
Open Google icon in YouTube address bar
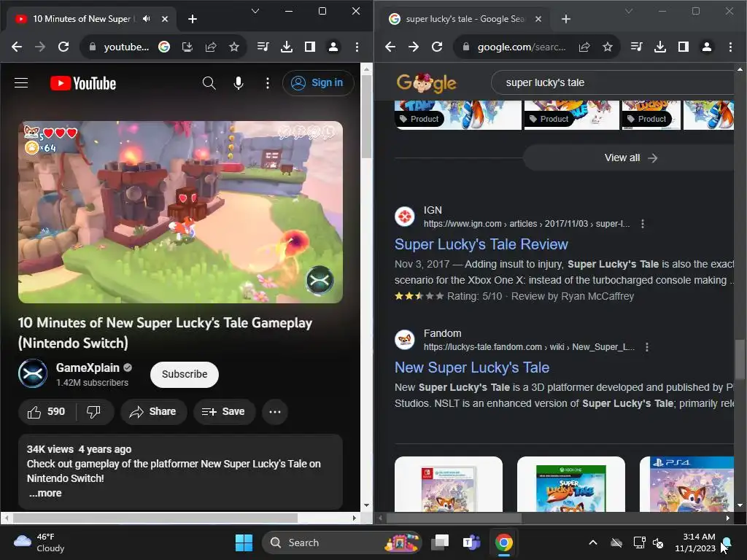[164, 47]
